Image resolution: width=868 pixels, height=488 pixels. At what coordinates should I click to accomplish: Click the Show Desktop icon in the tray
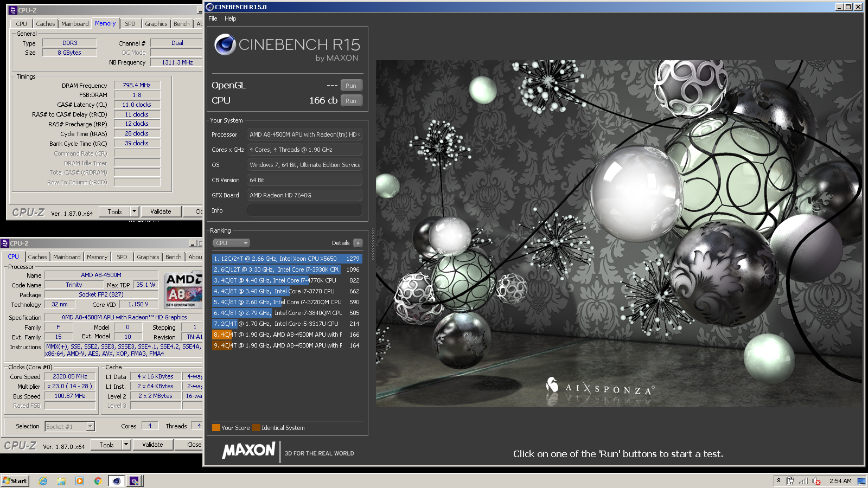click(x=861, y=481)
